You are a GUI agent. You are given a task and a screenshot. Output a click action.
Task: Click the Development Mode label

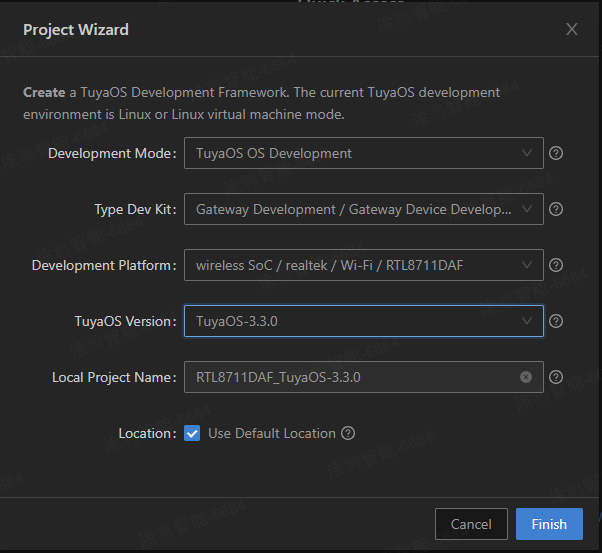point(112,154)
